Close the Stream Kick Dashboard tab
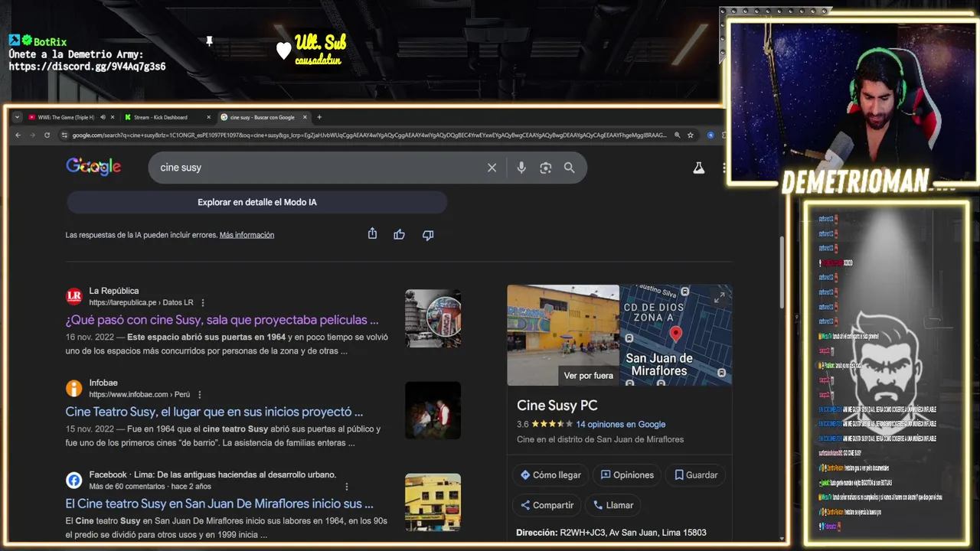The image size is (980, 551). click(x=208, y=117)
